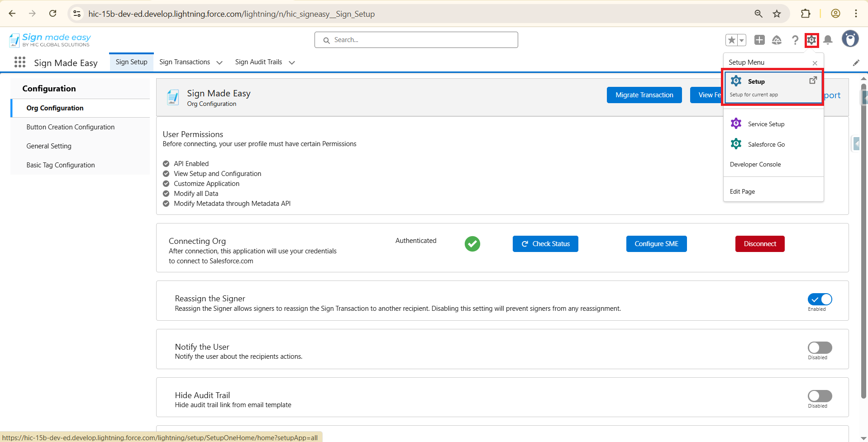Expand the Sign Audit Trails dropdown chevron
The width and height of the screenshot is (868, 442).
pyautogui.click(x=292, y=63)
